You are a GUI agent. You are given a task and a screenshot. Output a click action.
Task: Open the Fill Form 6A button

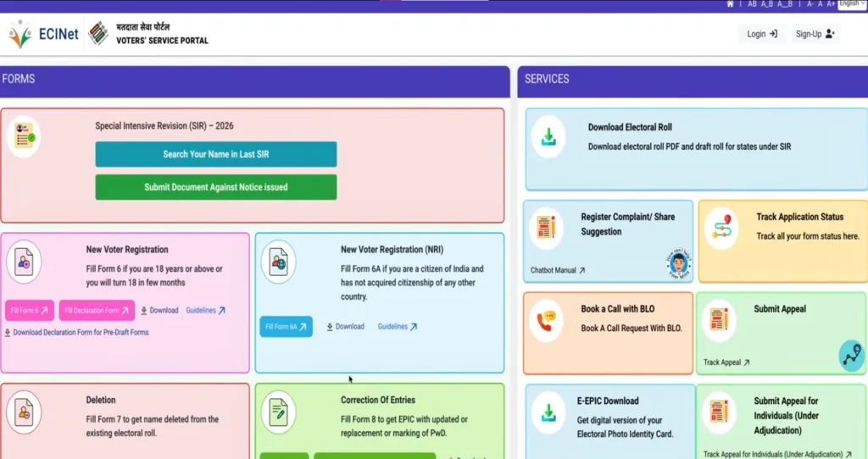(286, 327)
